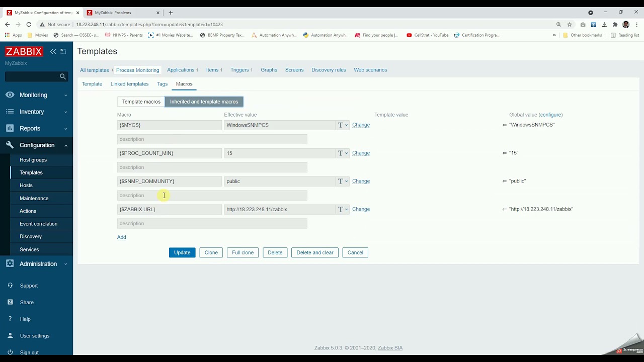Switch to Linked templates tab
This screenshot has height=362, width=644.
(x=129, y=84)
